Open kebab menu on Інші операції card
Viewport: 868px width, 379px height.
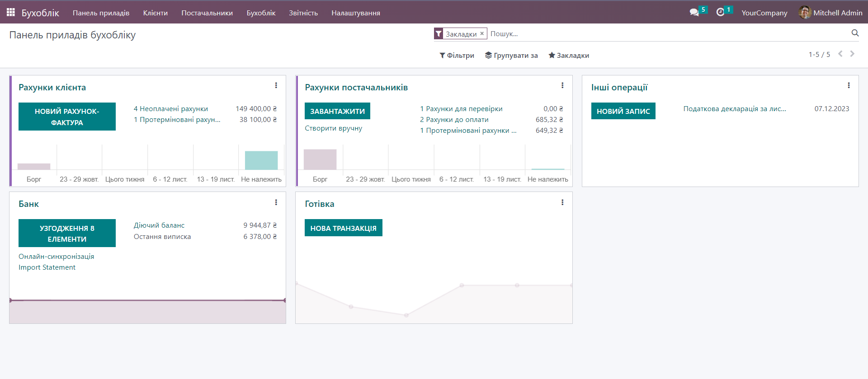(x=849, y=85)
